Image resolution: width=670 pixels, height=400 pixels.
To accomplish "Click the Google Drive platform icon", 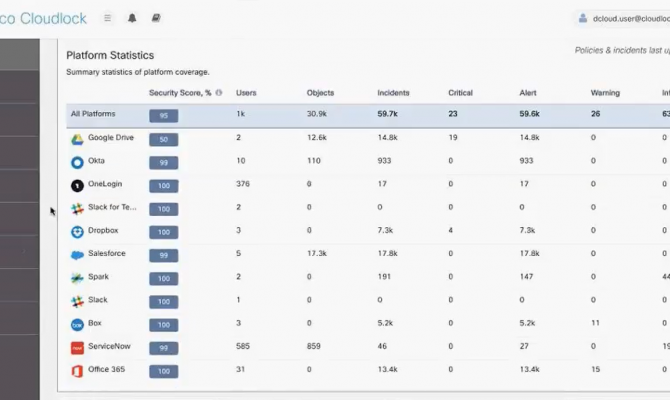I will pyautogui.click(x=77, y=139).
